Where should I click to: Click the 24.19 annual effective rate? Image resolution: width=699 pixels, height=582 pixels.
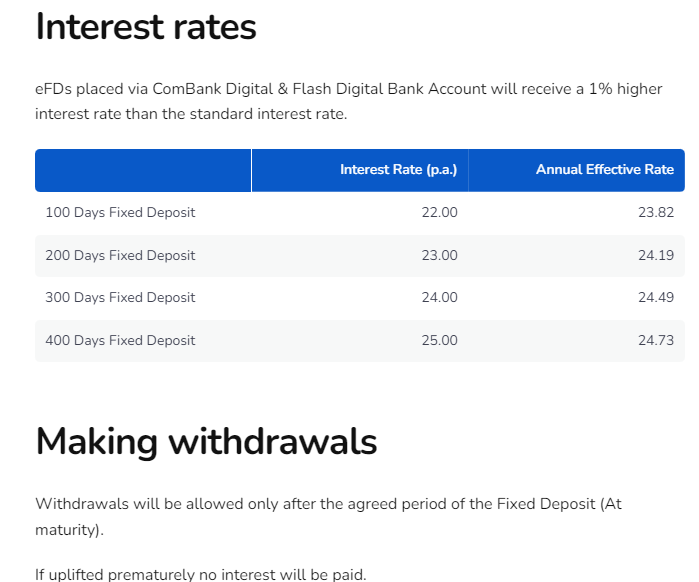coord(656,255)
